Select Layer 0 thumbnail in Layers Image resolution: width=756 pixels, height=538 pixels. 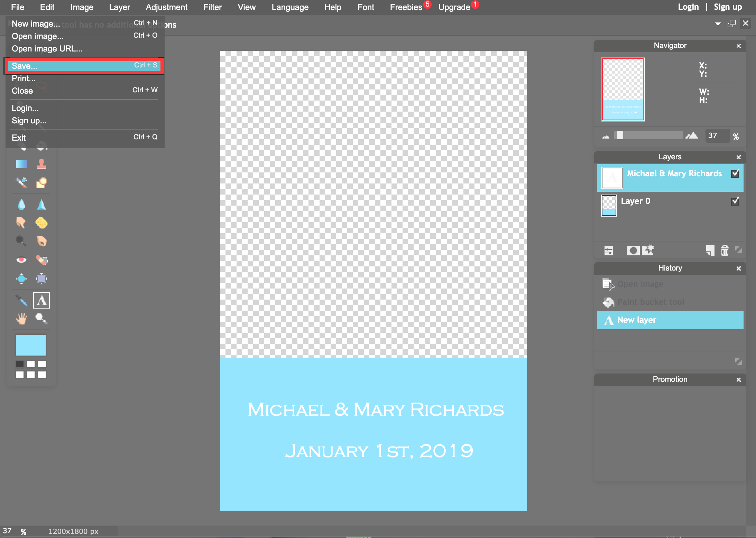point(609,206)
